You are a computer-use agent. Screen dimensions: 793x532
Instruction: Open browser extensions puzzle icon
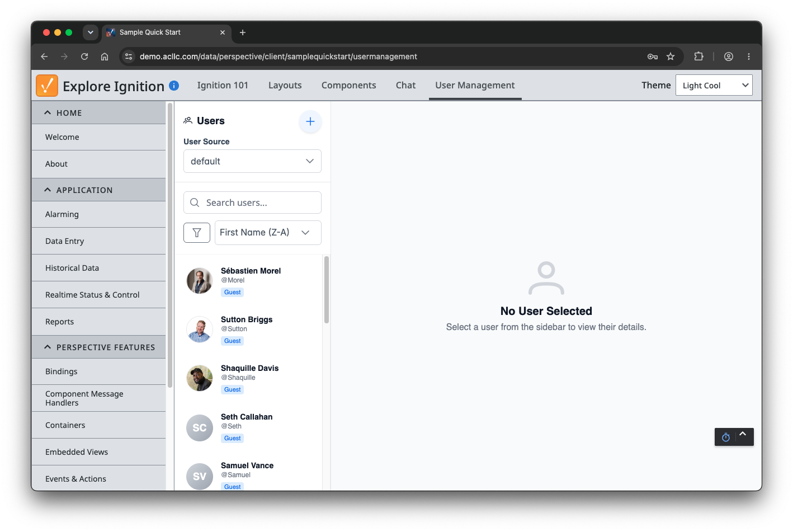click(698, 57)
